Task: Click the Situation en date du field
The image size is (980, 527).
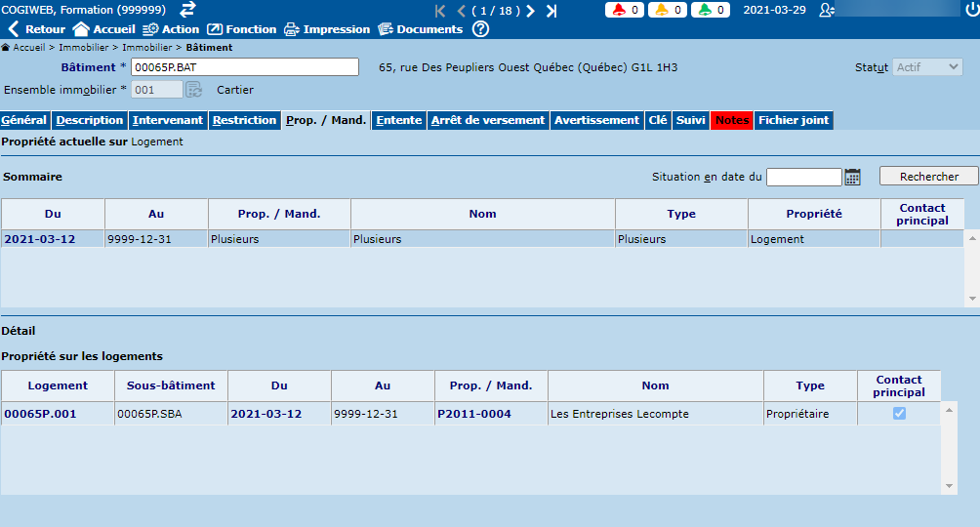Action: [803, 177]
